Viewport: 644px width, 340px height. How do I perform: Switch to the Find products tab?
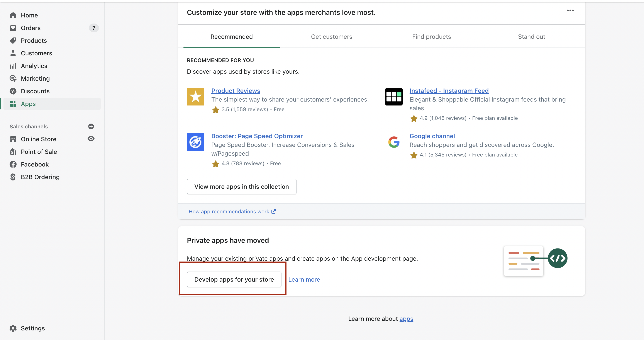[x=432, y=37]
